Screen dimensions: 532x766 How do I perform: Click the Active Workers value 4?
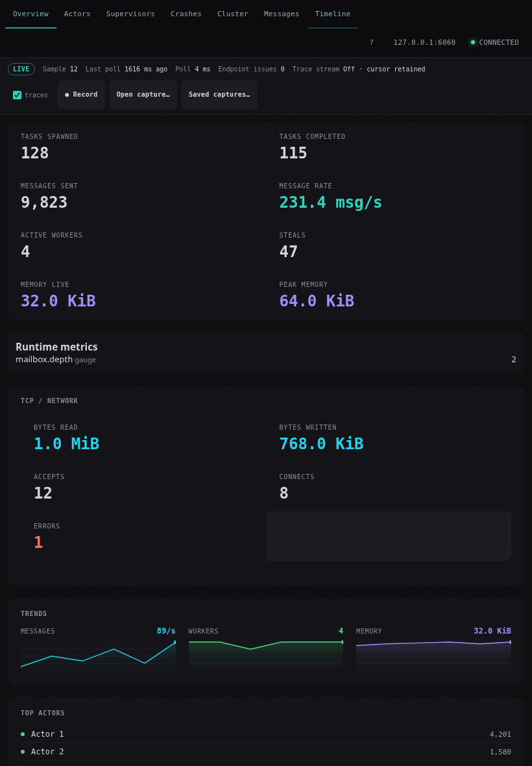click(25, 252)
